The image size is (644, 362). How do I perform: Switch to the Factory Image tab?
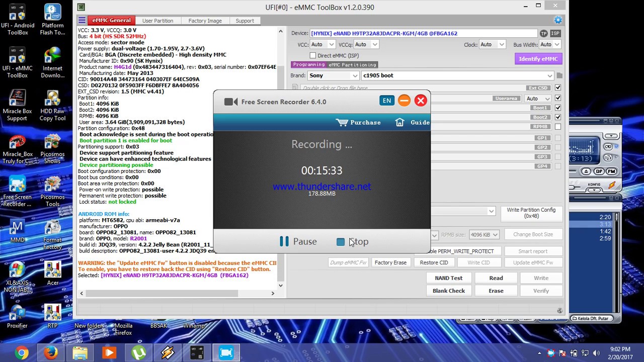tap(205, 21)
